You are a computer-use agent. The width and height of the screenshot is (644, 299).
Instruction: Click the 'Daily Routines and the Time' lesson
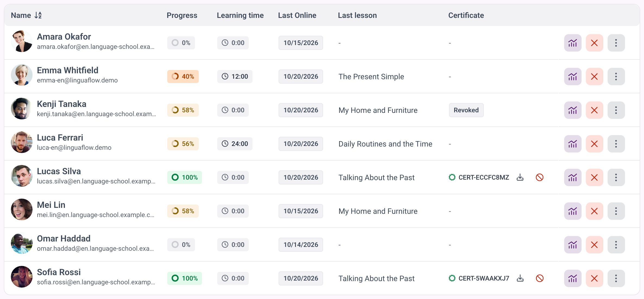pos(385,144)
